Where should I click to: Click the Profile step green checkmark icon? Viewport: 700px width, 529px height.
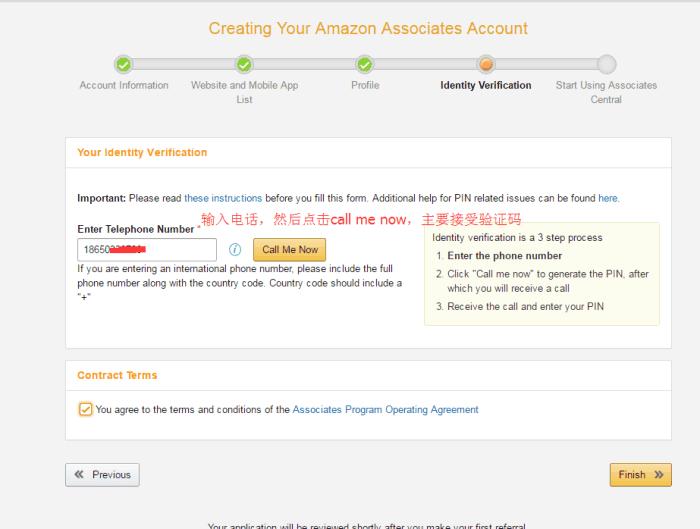tap(365, 64)
